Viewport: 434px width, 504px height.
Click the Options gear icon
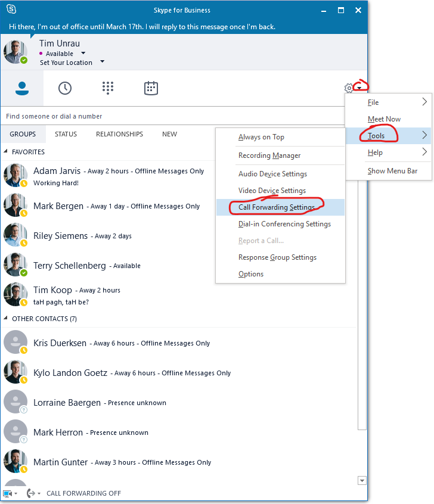point(349,88)
